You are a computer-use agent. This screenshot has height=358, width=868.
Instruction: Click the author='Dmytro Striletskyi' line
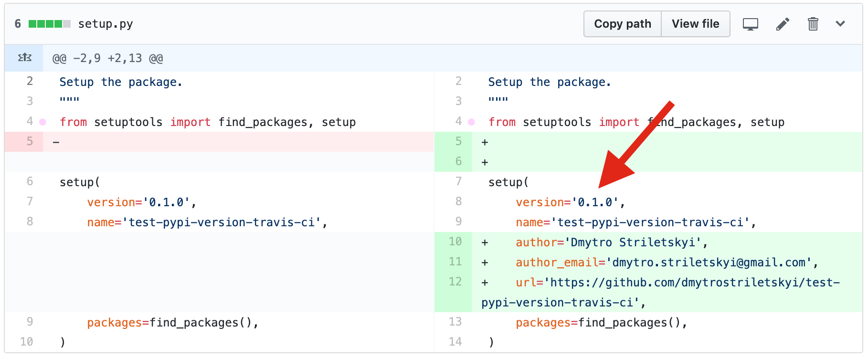[x=611, y=242]
